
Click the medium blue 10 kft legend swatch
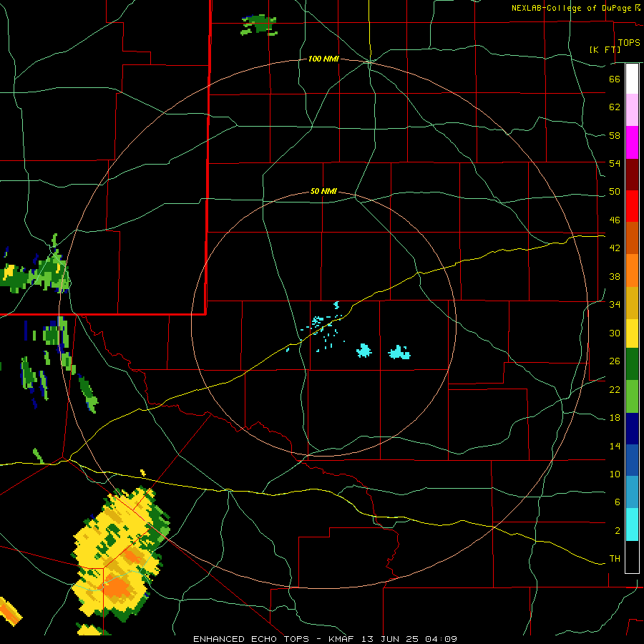(632, 460)
